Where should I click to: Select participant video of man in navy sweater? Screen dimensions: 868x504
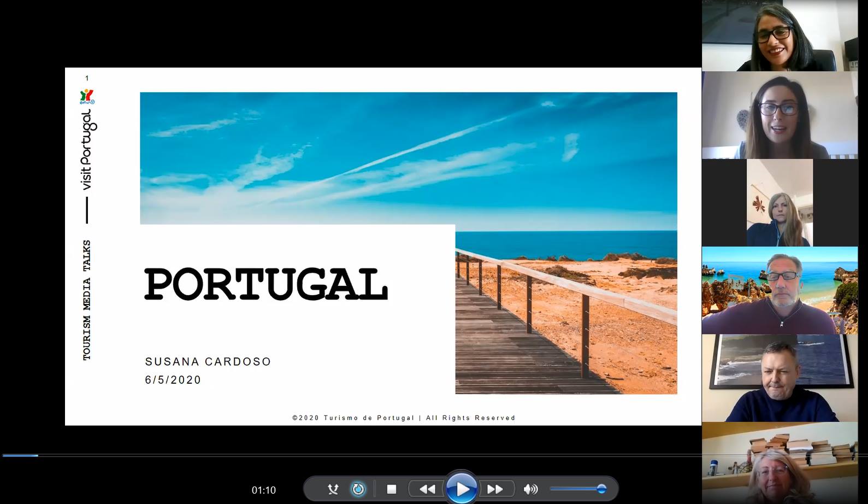780,378
